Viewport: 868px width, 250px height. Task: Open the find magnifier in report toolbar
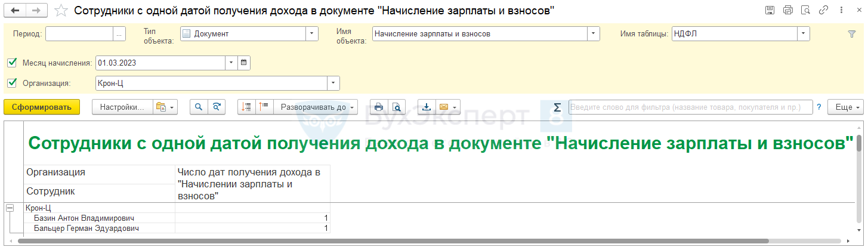click(199, 107)
